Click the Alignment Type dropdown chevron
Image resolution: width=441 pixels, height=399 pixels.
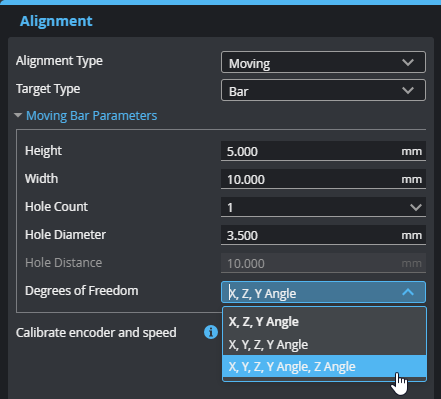408,62
